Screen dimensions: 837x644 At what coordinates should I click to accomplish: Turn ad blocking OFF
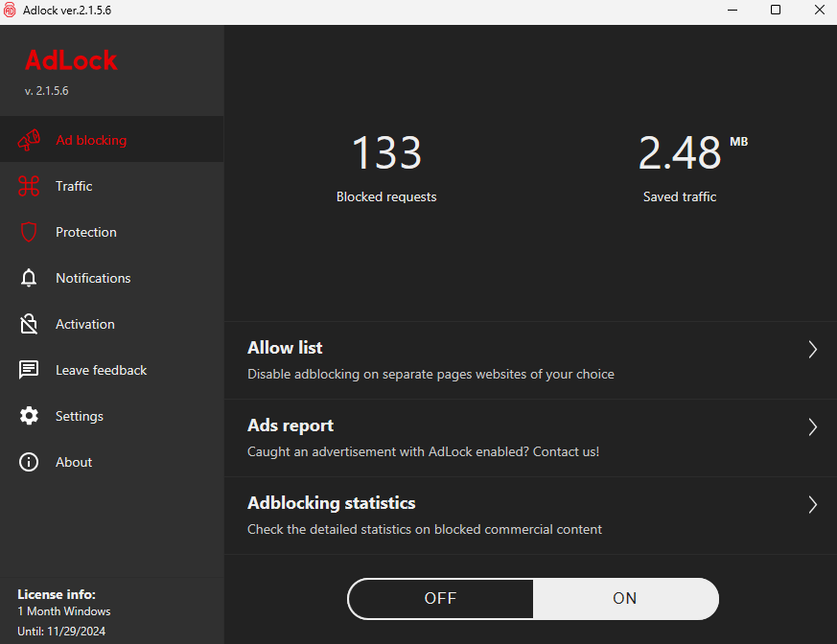440,599
